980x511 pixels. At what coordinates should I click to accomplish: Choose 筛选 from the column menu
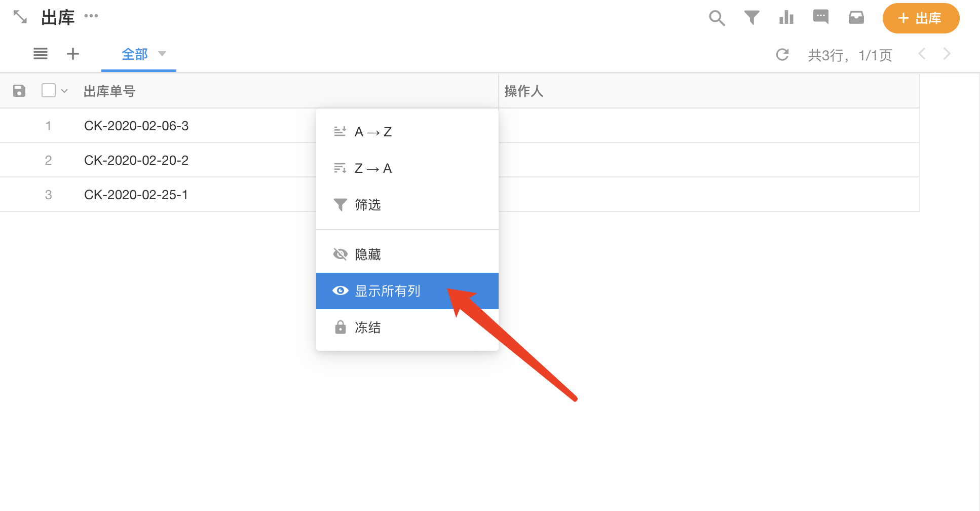[407, 205]
